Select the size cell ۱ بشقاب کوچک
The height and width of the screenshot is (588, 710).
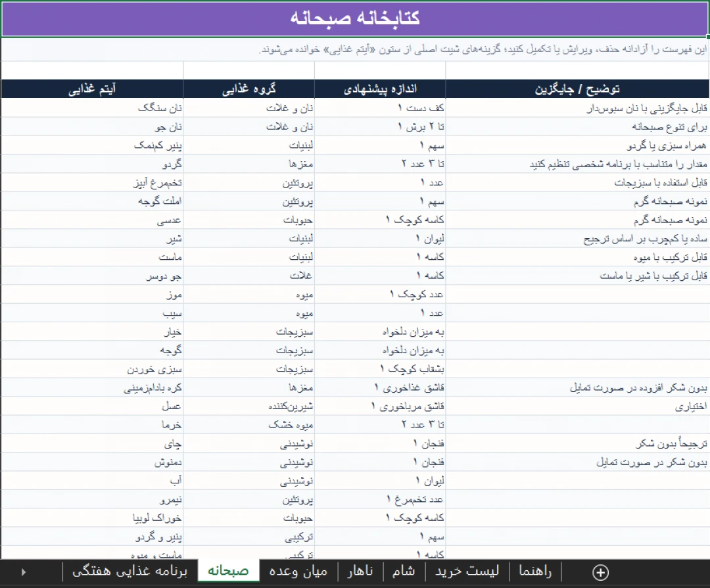381,369
